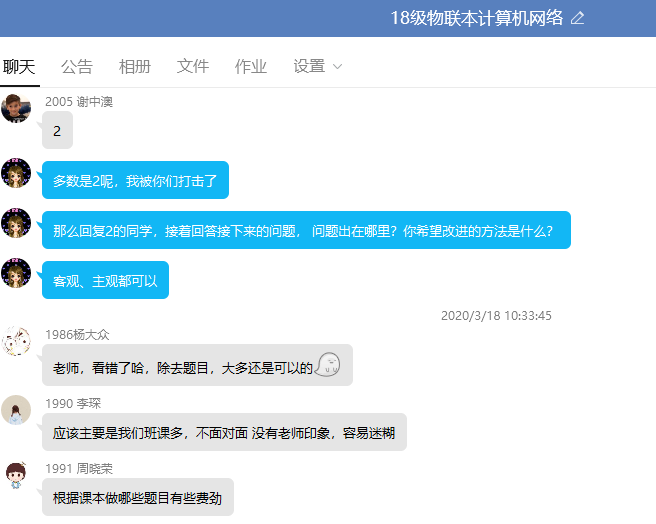656x524 pixels.
Task: Click teacher avatar beside 客观、主观都可以 message
Action: [16, 273]
